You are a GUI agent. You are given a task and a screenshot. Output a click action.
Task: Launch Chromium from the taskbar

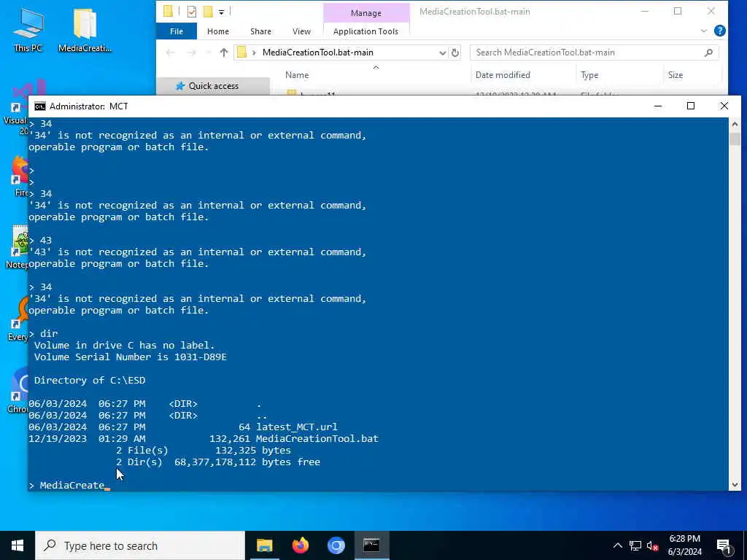click(x=336, y=545)
